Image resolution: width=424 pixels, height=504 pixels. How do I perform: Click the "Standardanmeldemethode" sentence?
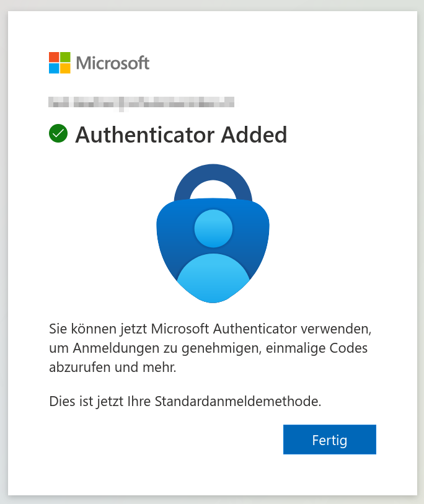(185, 402)
